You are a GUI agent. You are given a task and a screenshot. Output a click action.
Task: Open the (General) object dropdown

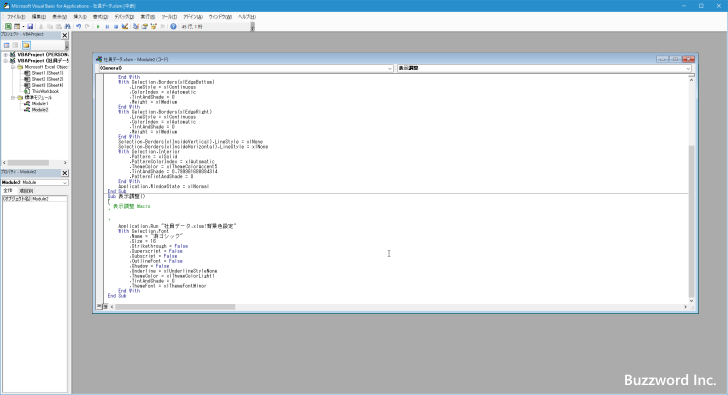[x=246, y=68]
